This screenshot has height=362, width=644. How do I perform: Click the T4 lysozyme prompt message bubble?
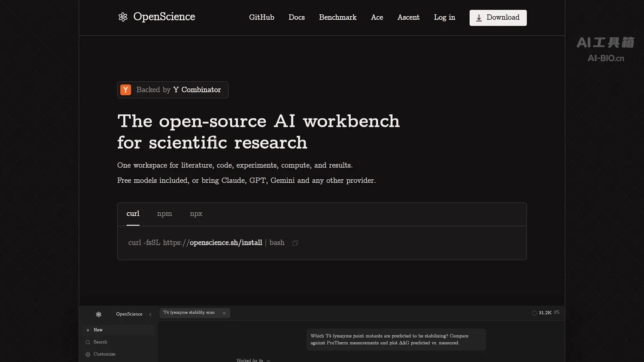coord(396,340)
